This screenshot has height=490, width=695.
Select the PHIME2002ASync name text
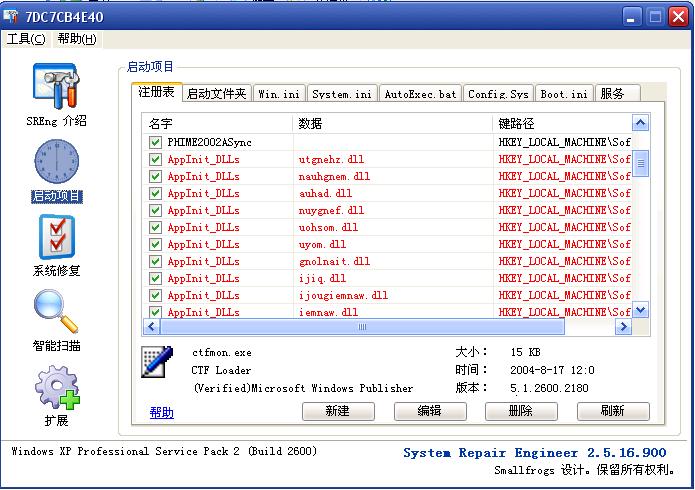point(209,142)
